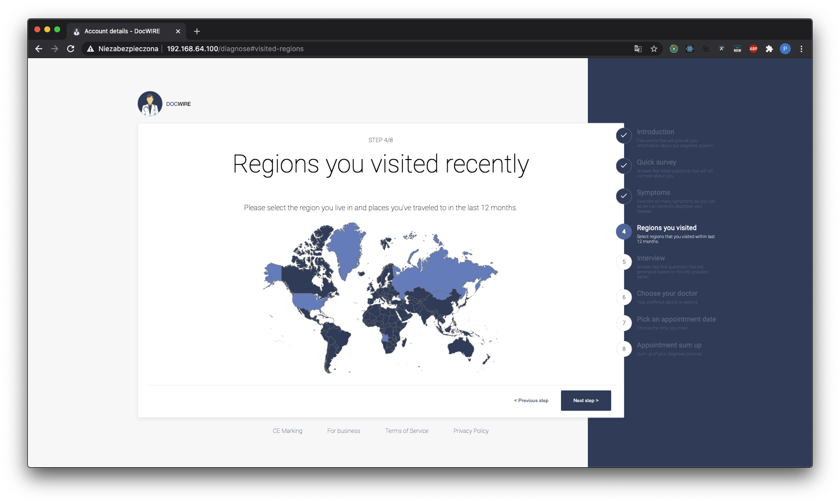Reload the page with refresh icon
This screenshot has width=840, height=504.
point(71,49)
